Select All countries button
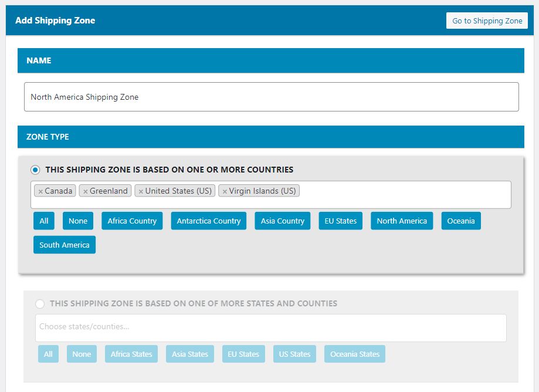Viewport: 539px width, 392px height. coord(43,221)
